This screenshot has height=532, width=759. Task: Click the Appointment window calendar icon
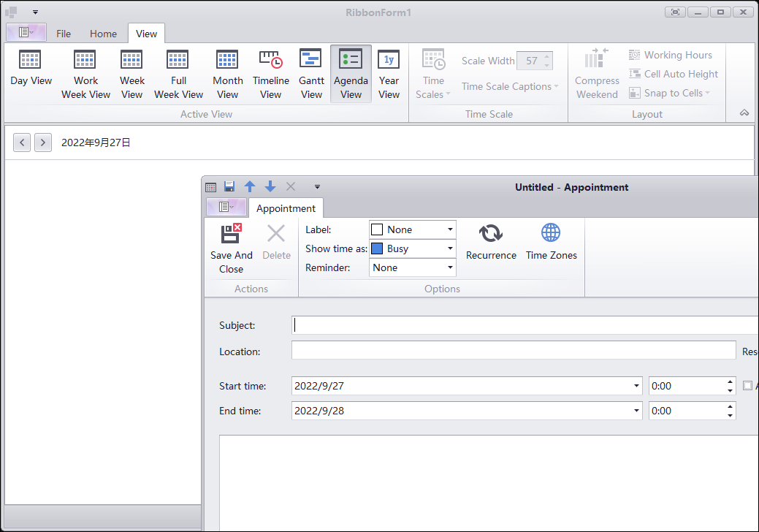[x=210, y=187]
